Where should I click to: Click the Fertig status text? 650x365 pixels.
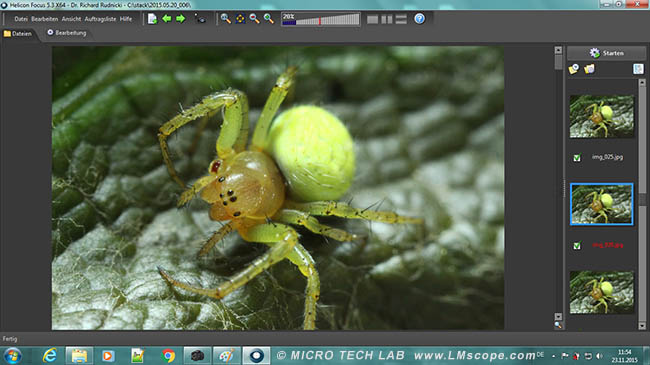(x=10, y=339)
